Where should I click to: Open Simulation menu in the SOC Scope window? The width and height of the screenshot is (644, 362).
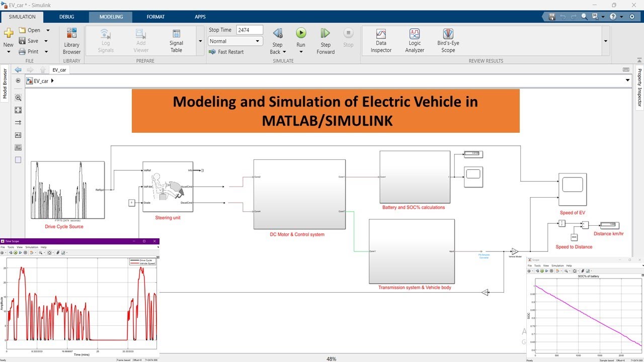(x=557, y=265)
